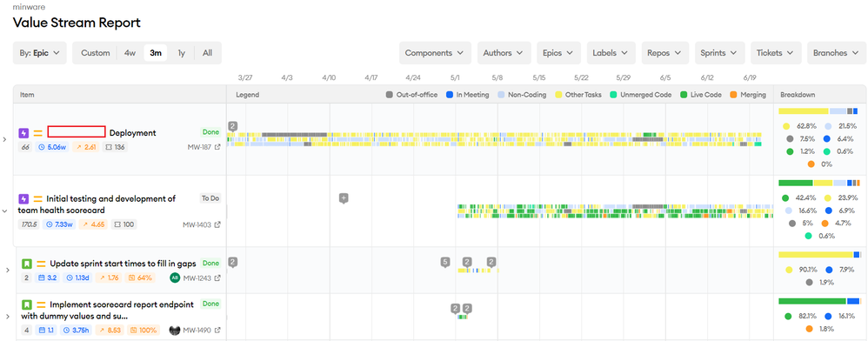This screenshot has width=868, height=341.
Task: Expand the Deployment epic row
Action: tap(5, 139)
